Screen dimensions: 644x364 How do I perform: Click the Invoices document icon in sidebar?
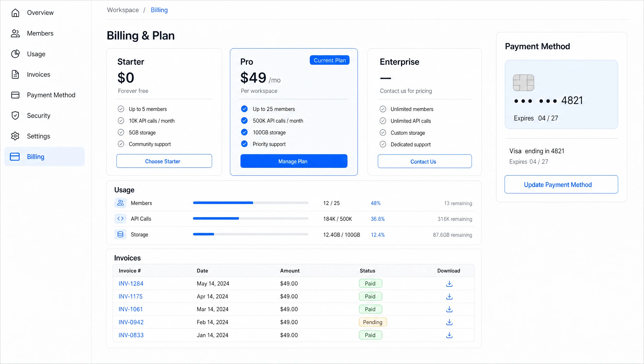point(15,74)
